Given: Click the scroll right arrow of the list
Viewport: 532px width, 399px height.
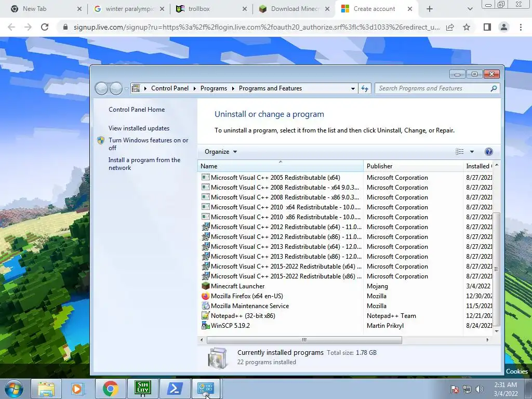Looking at the screenshot, I should tap(487, 340).
